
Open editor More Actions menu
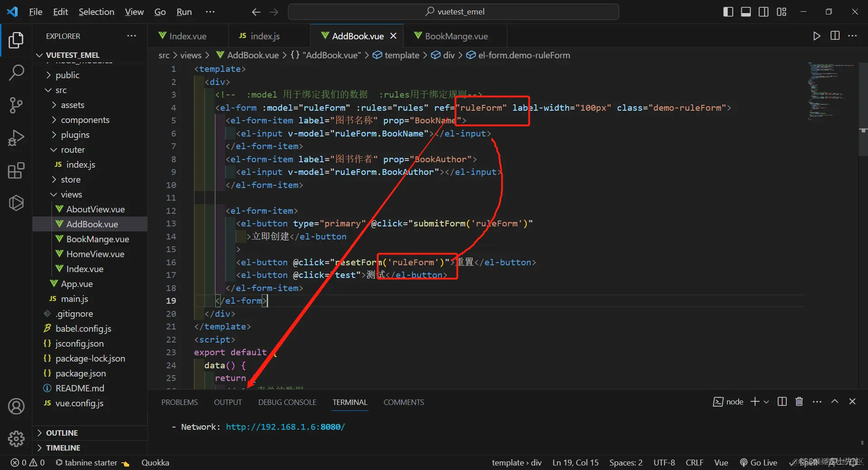(853, 36)
